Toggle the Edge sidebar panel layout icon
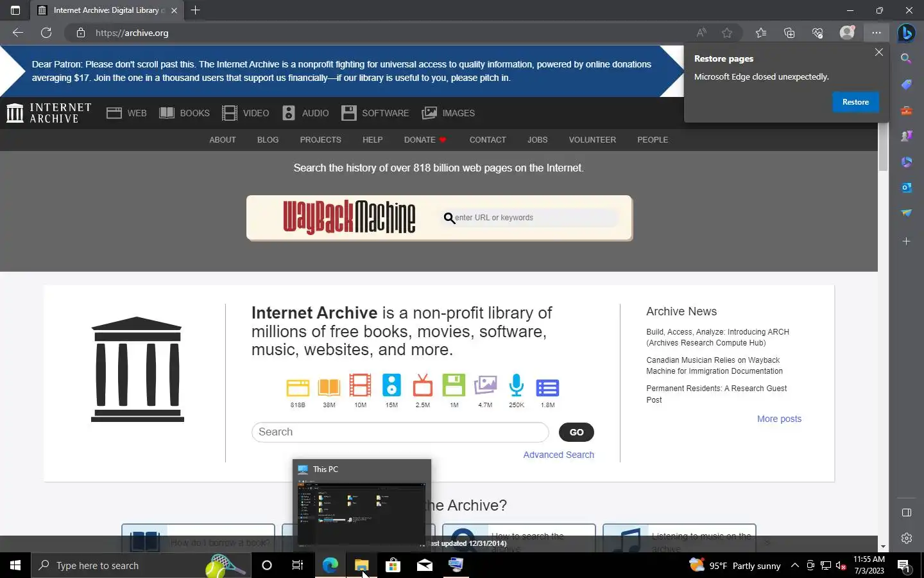The image size is (924, 578). tap(906, 512)
